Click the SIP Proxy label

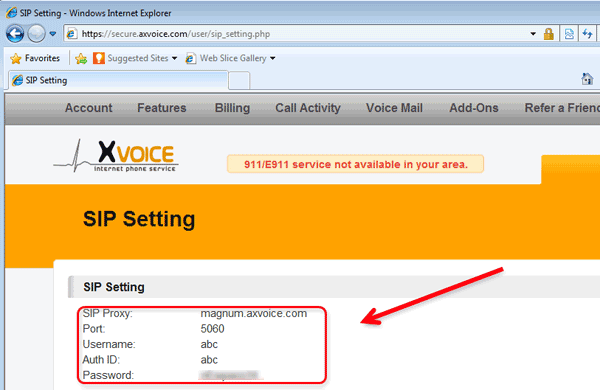[x=108, y=313]
